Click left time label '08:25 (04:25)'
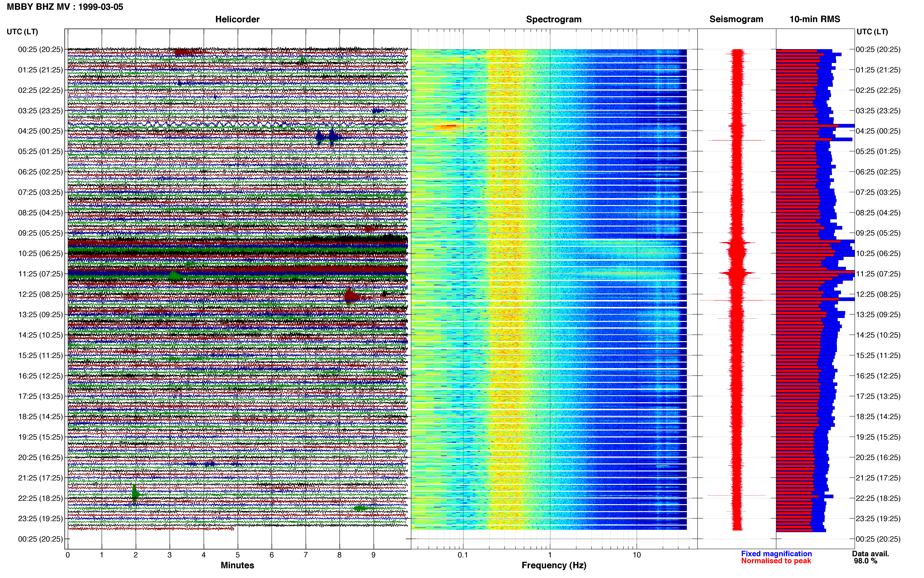The height and width of the screenshot is (578, 924). [41, 212]
